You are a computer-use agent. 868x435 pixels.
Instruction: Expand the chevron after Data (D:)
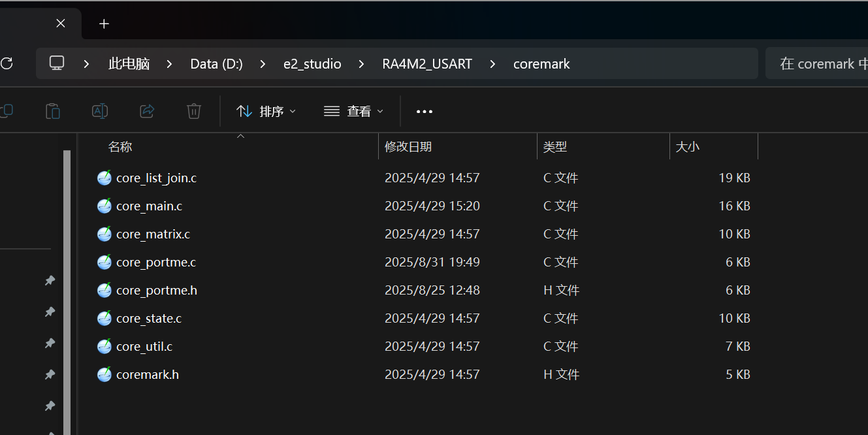click(x=263, y=64)
